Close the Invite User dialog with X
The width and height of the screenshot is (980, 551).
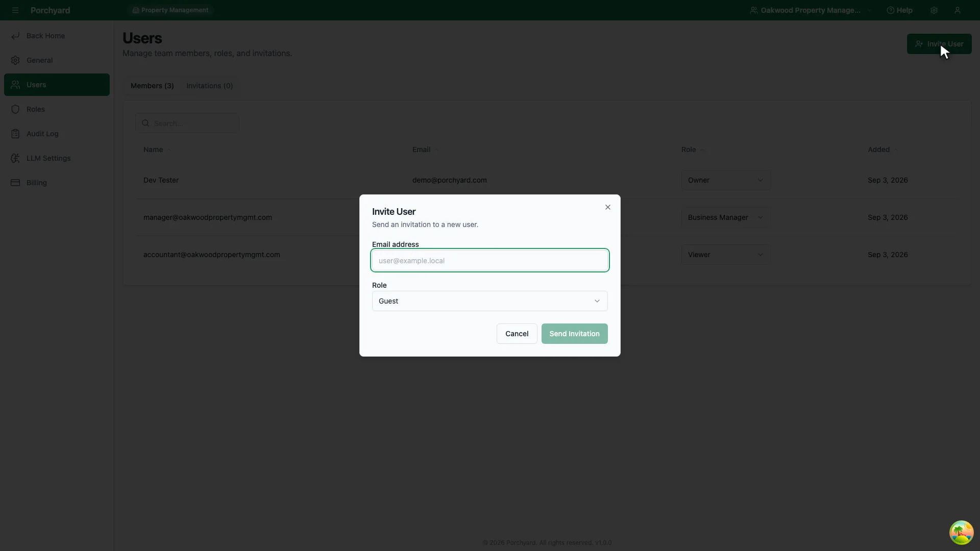[607, 207]
